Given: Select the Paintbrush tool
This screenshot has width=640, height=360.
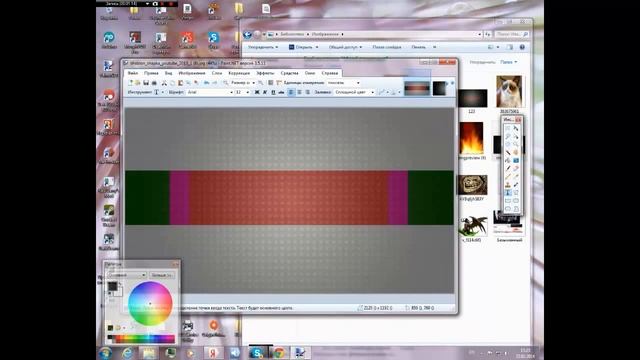Looking at the screenshot, I should click(508, 169).
